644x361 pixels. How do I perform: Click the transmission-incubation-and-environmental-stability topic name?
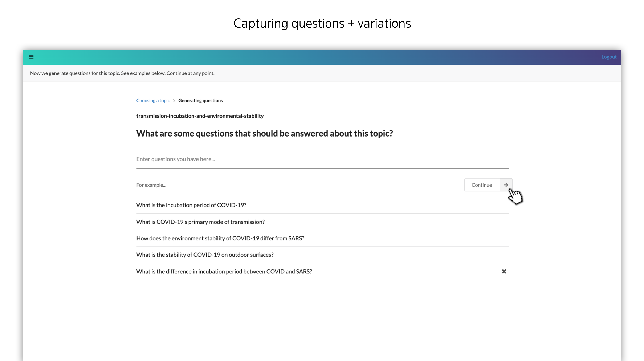click(200, 116)
